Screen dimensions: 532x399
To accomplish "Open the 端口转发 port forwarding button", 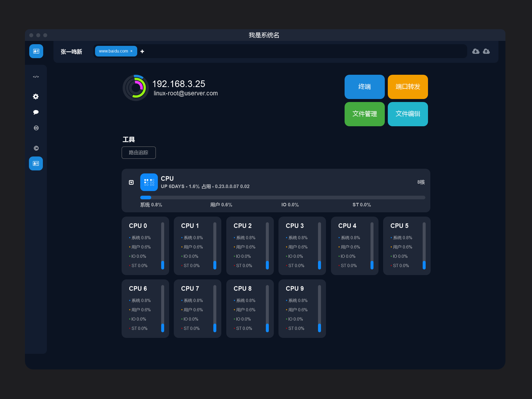I will click(x=408, y=87).
